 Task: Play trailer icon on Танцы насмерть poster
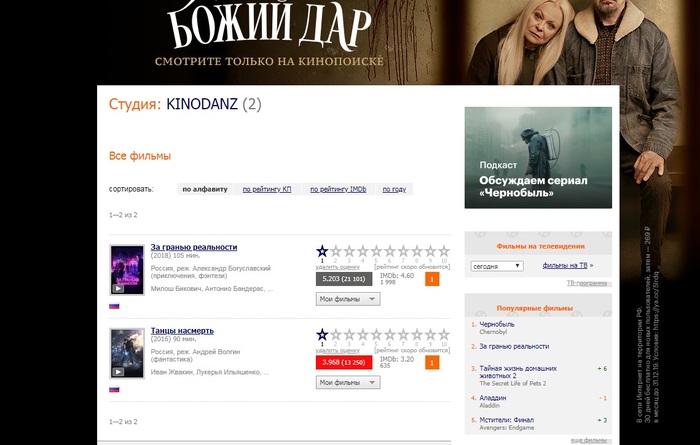118,372
